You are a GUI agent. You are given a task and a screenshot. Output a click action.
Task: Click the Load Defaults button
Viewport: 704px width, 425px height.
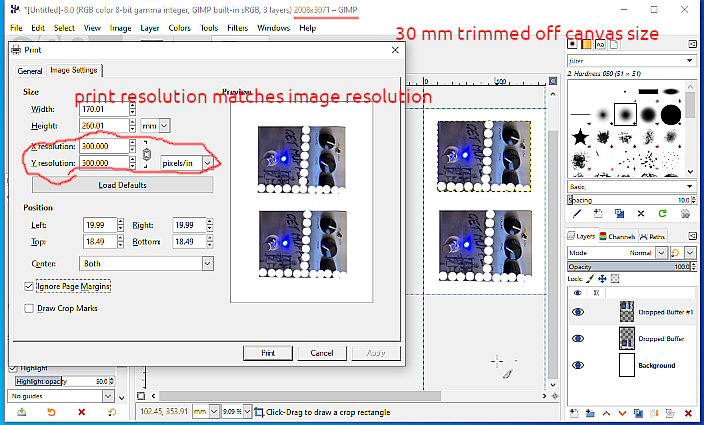(123, 185)
